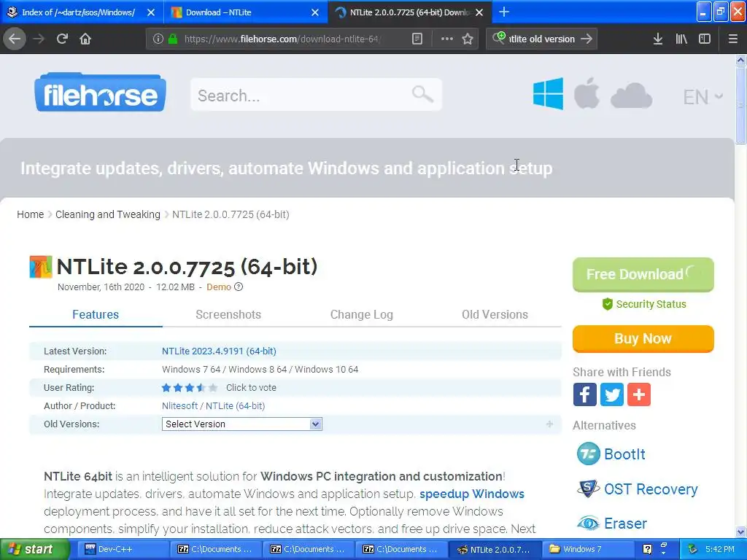Open the BootIt alternative

pyautogui.click(x=611, y=454)
